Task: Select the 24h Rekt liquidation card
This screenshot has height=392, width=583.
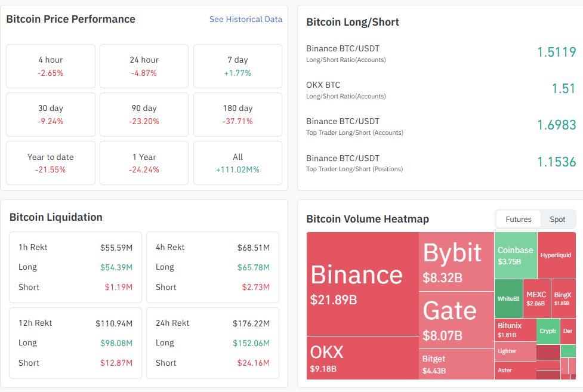Action: [212, 343]
